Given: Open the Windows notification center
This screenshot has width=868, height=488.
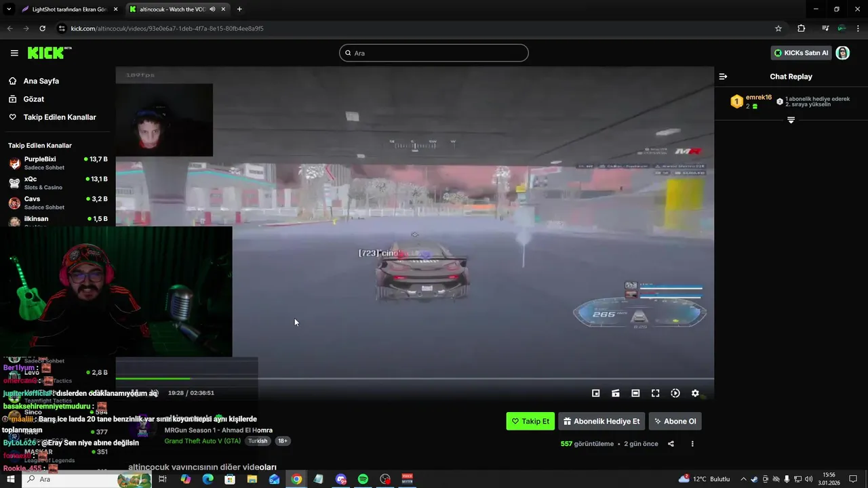Looking at the screenshot, I should (x=854, y=479).
